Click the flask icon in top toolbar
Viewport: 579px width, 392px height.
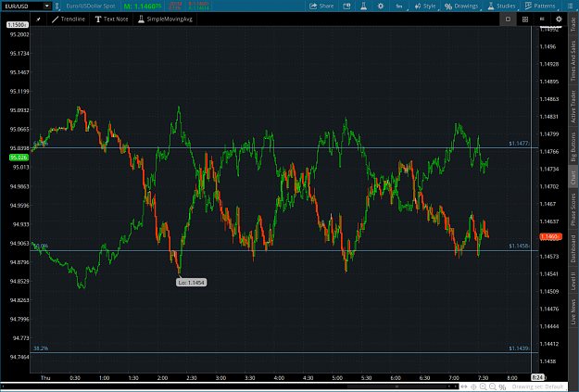point(363,6)
